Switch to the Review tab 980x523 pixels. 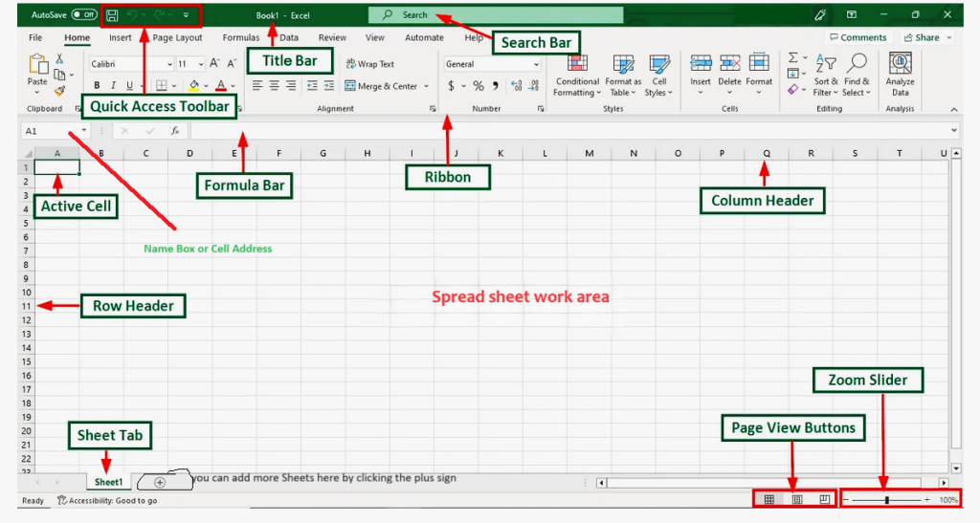tap(332, 37)
